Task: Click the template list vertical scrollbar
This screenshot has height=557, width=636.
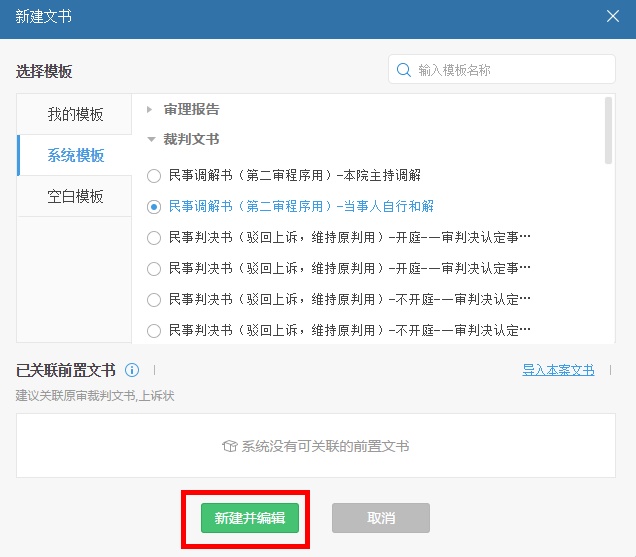Action: (x=608, y=130)
